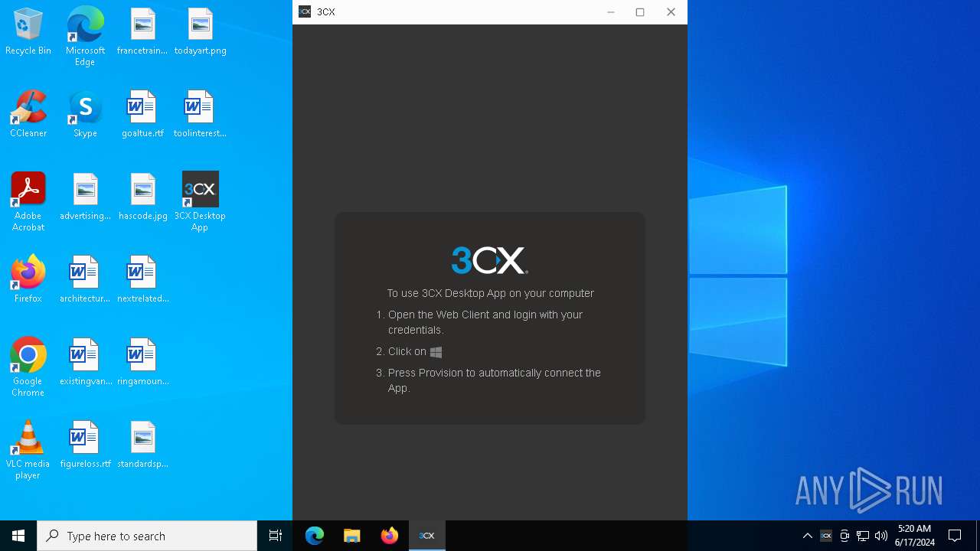This screenshot has width=980, height=551.
Task: Open Skype desktop shortcut
Action: click(85, 115)
